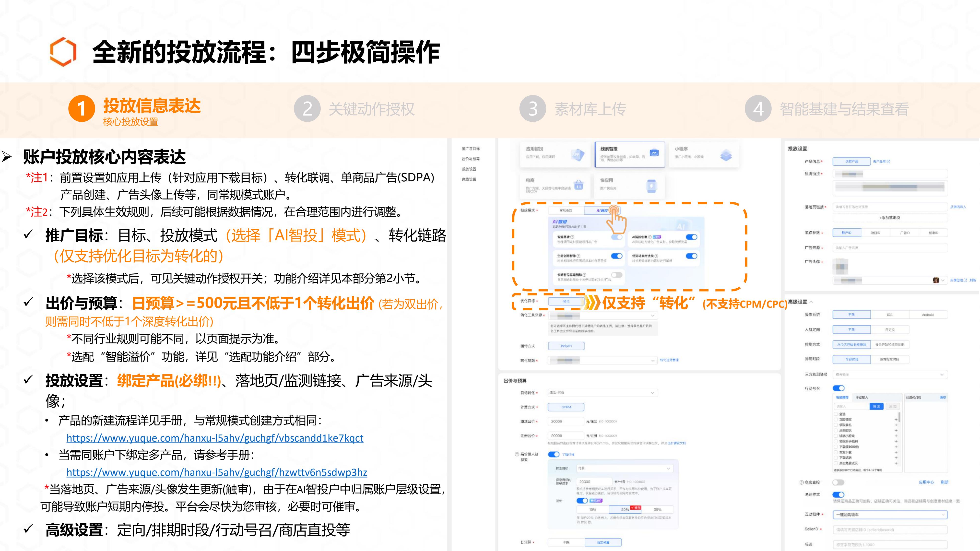This screenshot has height=551, width=980.
Task: Enable the 长期暂停基建删除 switch
Action: pyautogui.click(x=617, y=275)
